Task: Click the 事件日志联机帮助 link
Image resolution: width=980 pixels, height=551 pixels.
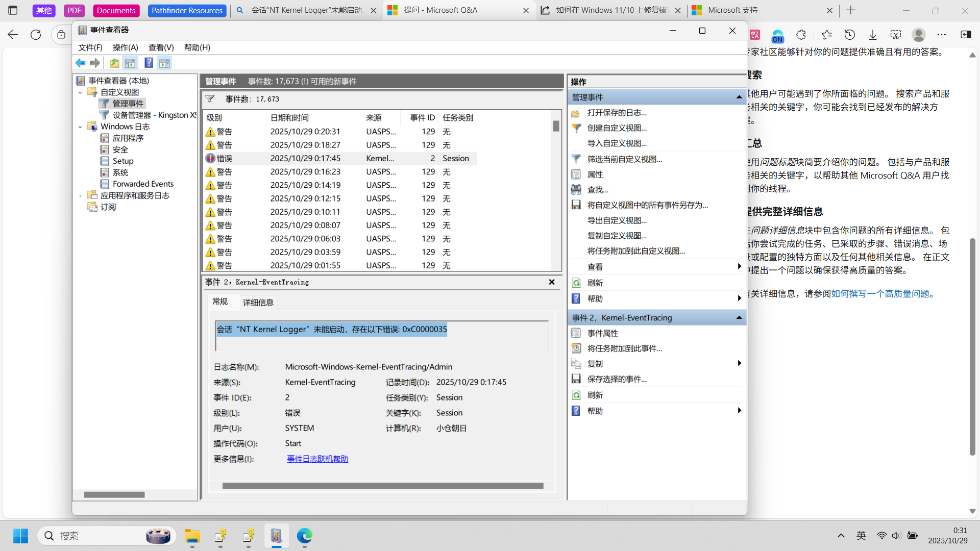Action: (x=317, y=459)
